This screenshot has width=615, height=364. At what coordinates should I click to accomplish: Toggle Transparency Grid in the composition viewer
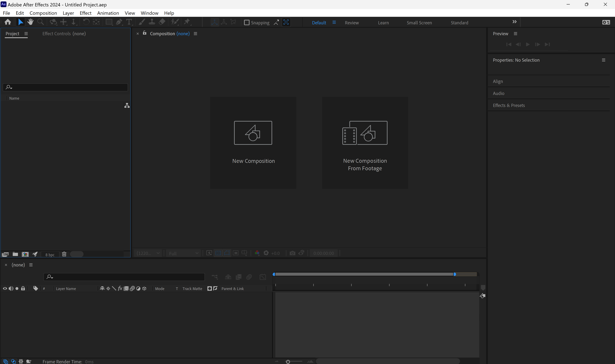pos(218,253)
